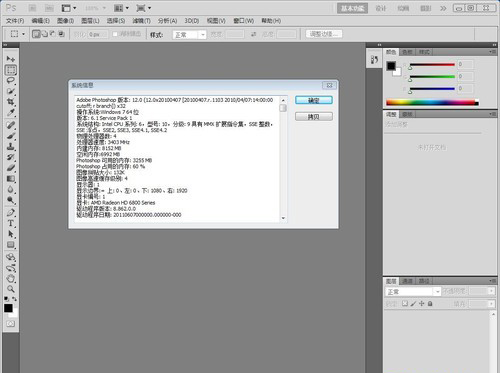Click the OK (确定) button in the dialog
The image size is (500, 373).
(314, 100)
